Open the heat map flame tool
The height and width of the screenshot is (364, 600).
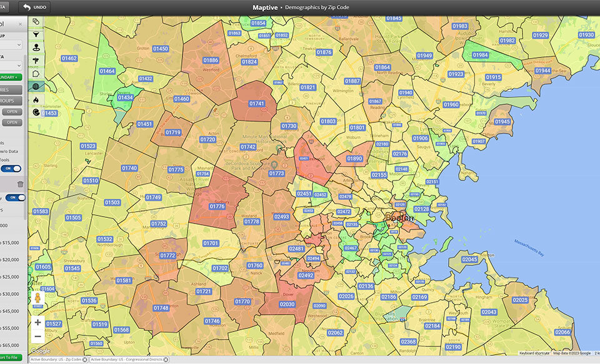36,99
